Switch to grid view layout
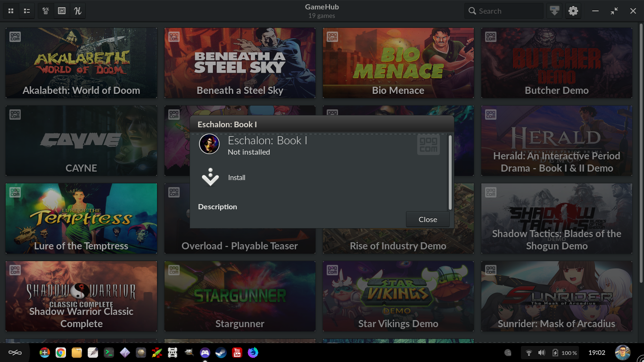 [11, 11]
